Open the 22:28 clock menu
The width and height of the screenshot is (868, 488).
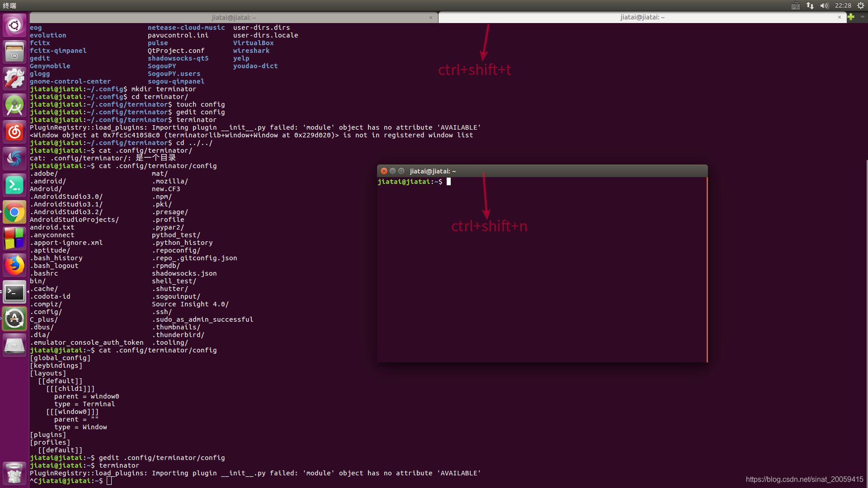843,5
